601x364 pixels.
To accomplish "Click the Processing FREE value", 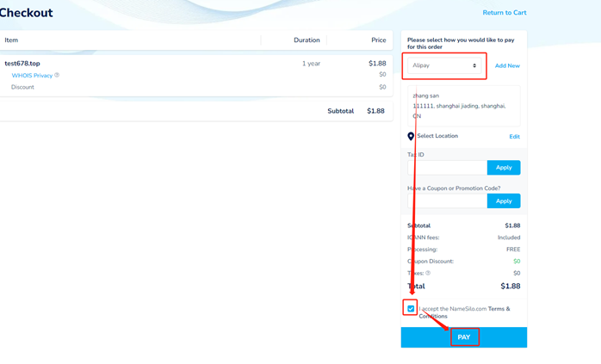I will click(513, 250).
